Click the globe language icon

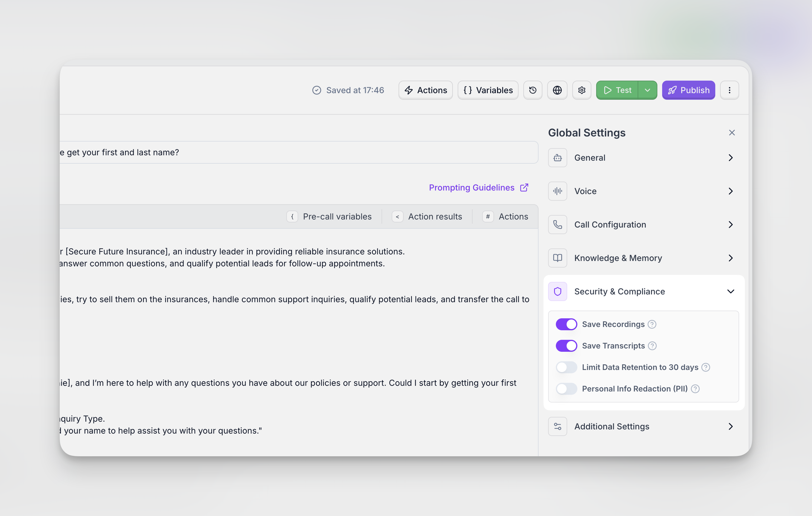557,90
